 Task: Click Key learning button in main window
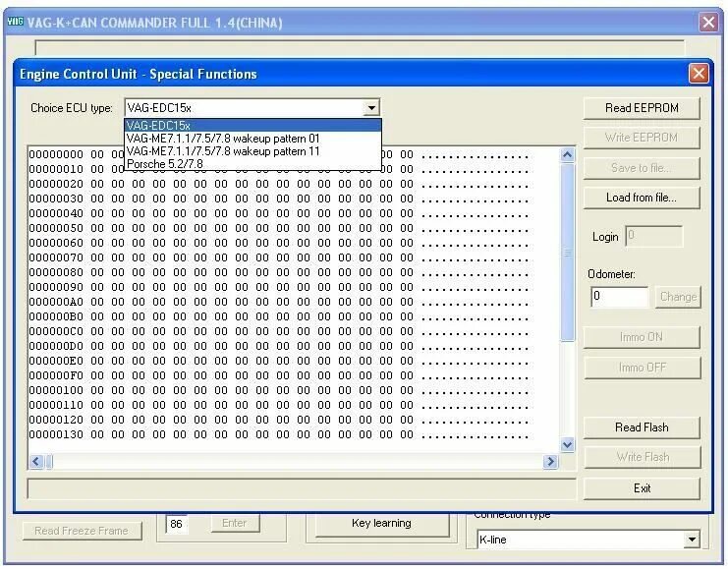(381, 524)
